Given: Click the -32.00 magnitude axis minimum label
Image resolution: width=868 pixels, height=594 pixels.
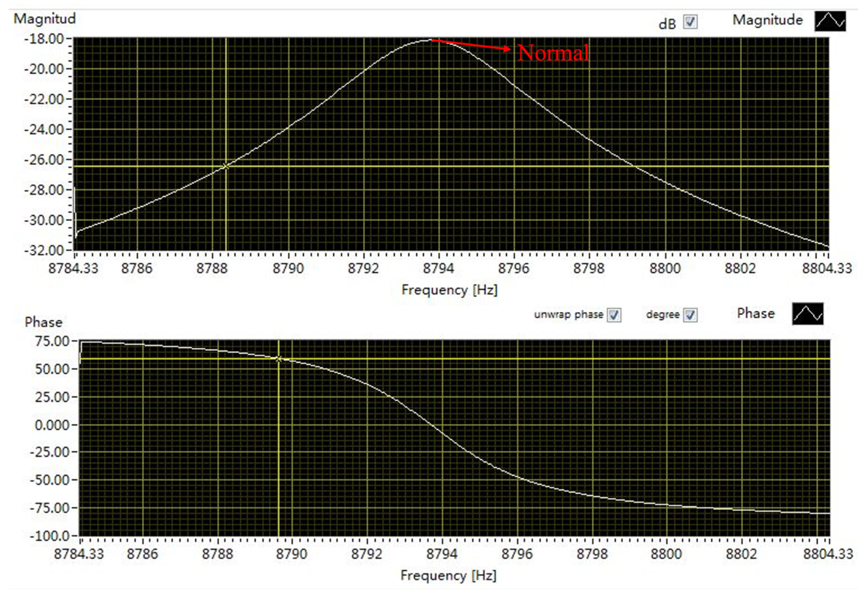Looking at the screenshot, I should point(43,250).
